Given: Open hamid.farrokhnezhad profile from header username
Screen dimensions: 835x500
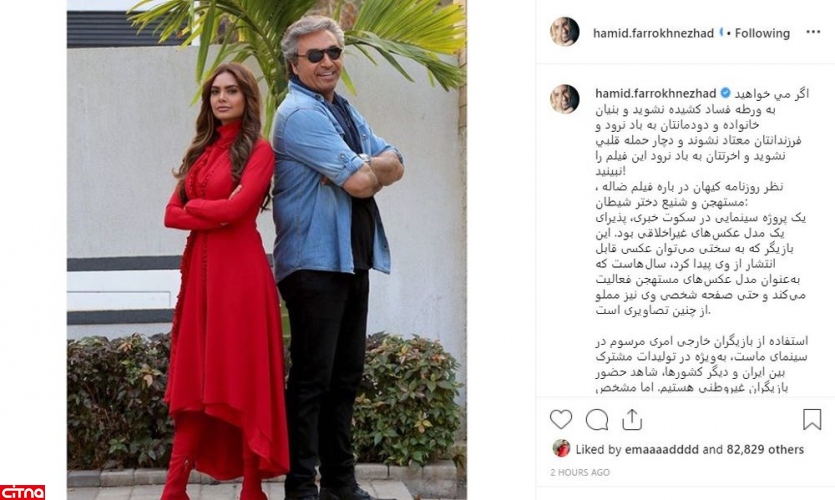Looking at the screenshot, I should (x=653, y=33).
